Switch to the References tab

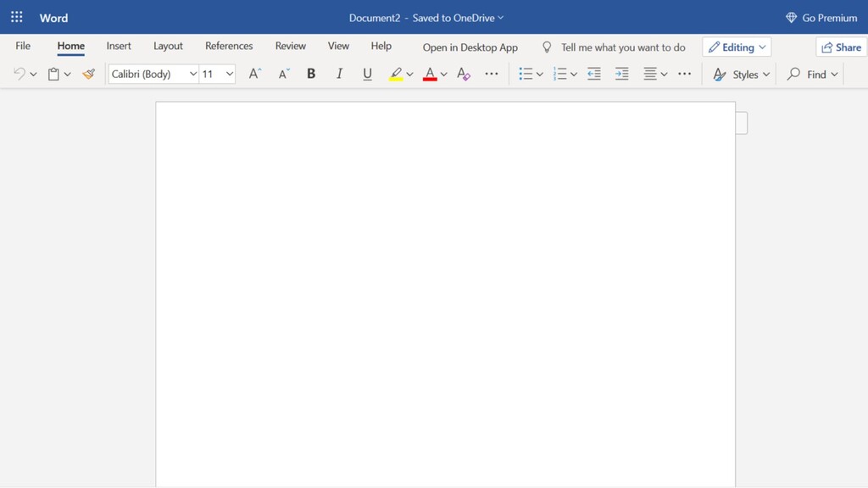point(229,46)
